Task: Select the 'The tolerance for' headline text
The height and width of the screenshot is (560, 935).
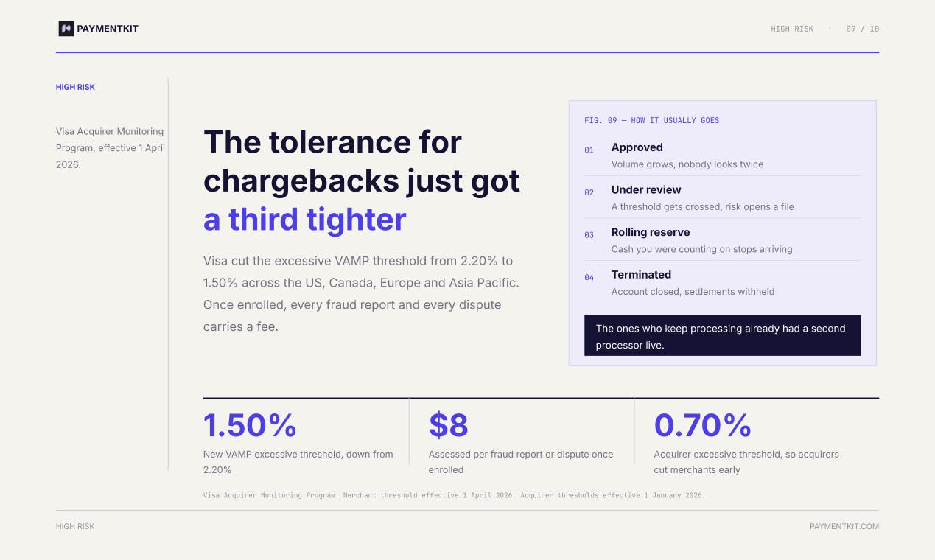Action: 332,141
